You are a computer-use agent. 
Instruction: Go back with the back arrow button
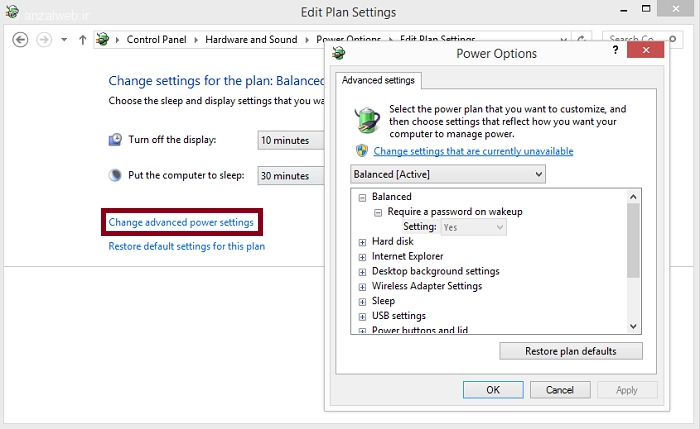tap(20, 40)
